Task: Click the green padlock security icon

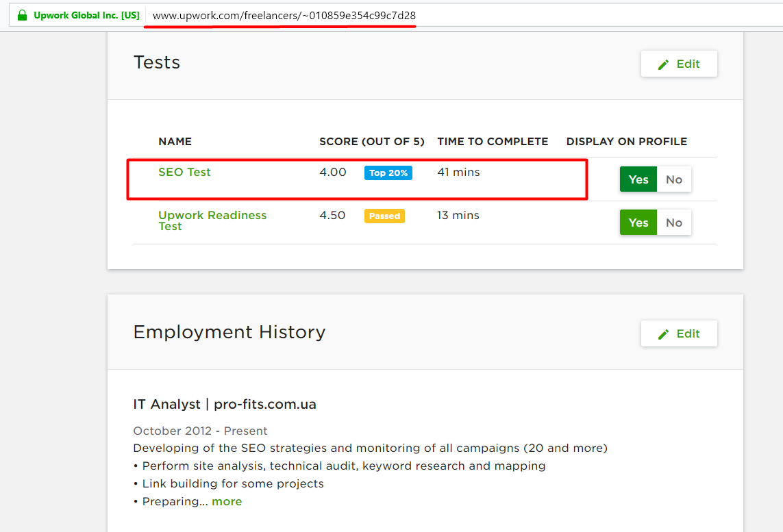Action: point(22,16)
